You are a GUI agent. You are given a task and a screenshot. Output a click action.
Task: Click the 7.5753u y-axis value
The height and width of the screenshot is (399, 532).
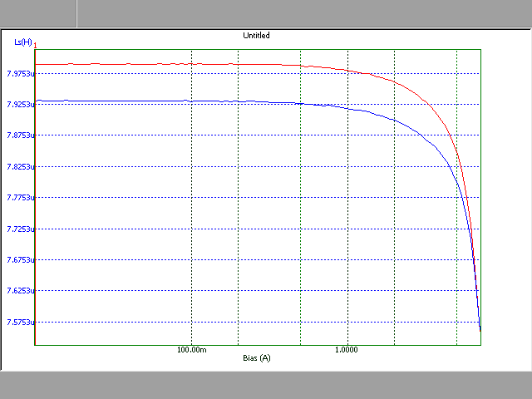[21, 323]
